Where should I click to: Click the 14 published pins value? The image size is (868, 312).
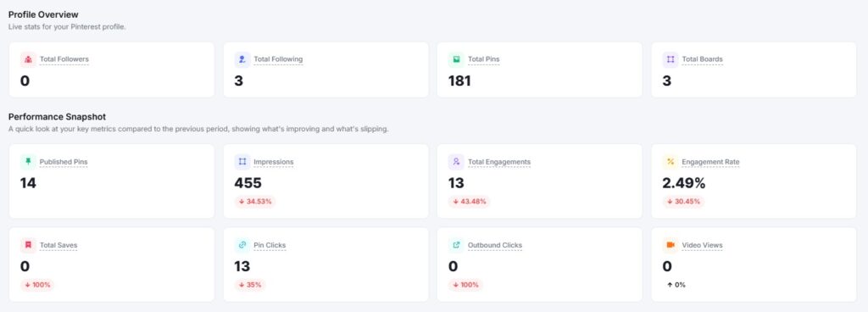pos(28,183)
